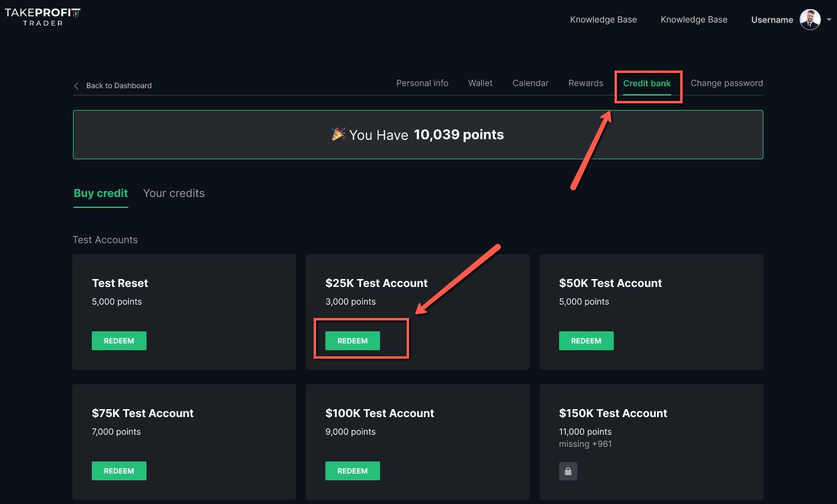The width and height of the screenshot is (837, 504).
Task: Click the $25K Test Account title
Action: coord(376,283)
